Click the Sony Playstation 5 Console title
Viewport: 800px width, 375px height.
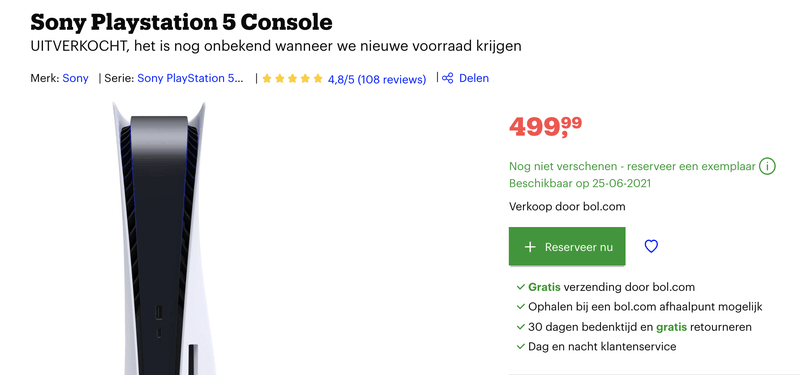[182, 22]
